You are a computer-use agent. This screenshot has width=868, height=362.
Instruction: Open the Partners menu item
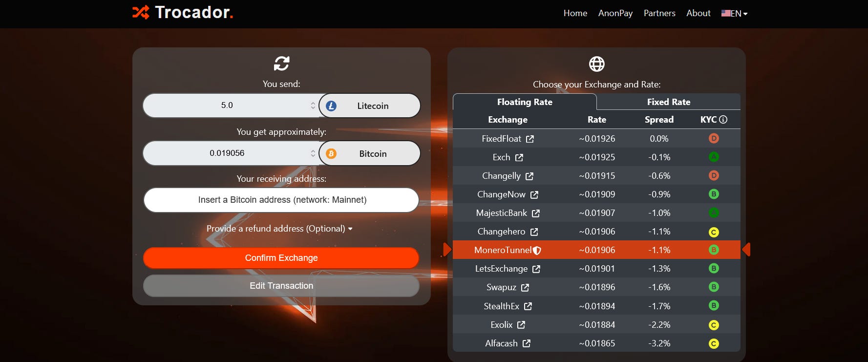point(659,13)
